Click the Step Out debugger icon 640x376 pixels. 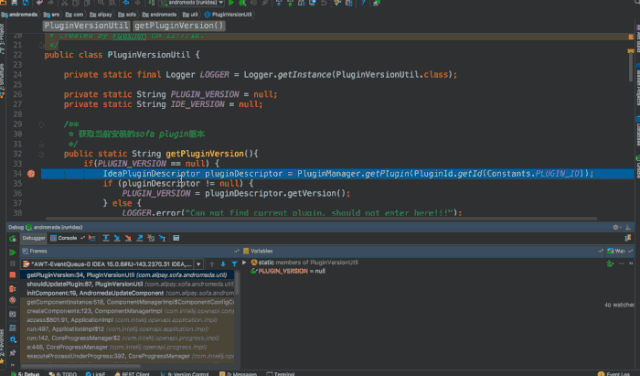(x=140, y=238)
